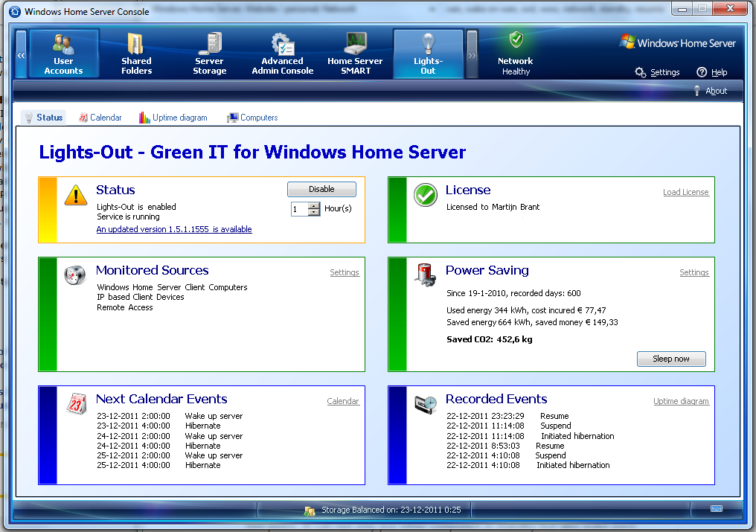This screenshot has width=756, height=532.
Task: Click the Monitored Sources gauge icon
Action: [x=75, y=275]
